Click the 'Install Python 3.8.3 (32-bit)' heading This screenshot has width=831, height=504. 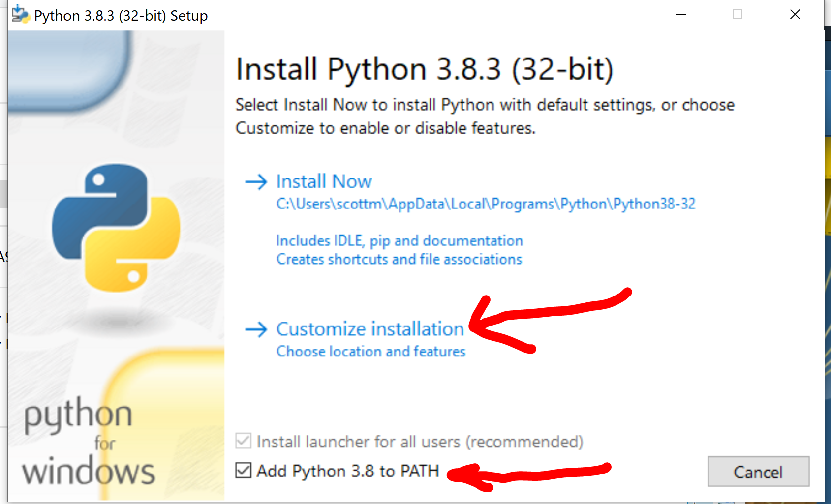pyautogui.click(x=424, y=69)
